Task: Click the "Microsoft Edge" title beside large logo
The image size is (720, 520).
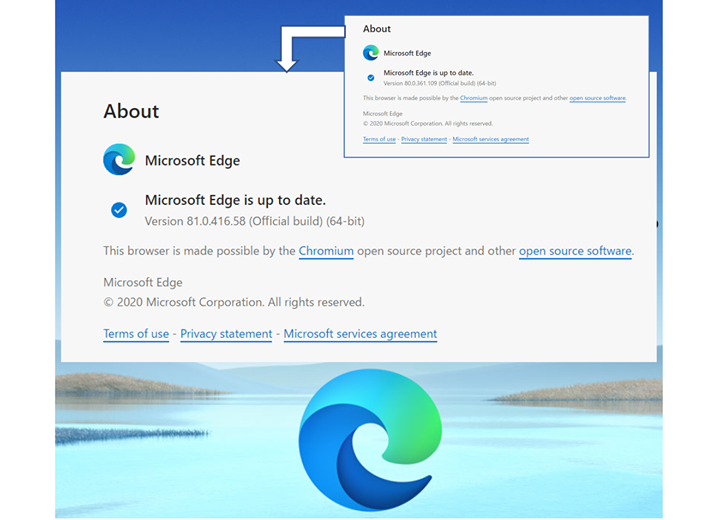Action: click(192, 160)
